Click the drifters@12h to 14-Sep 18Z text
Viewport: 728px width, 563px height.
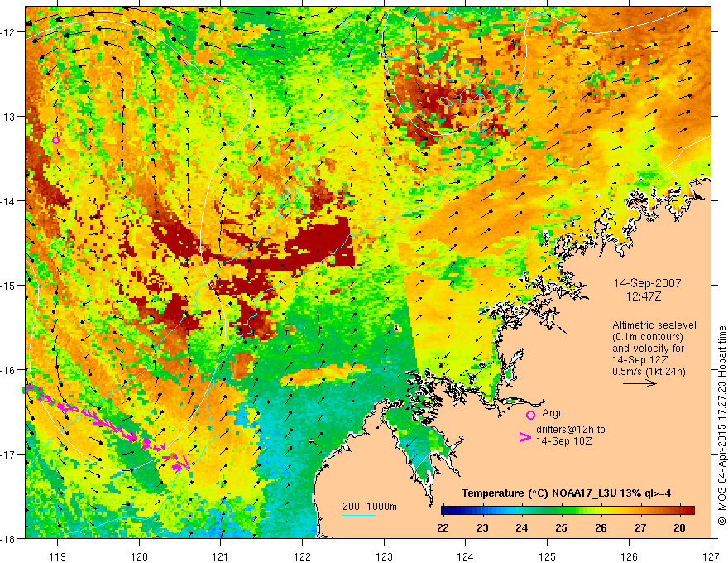click(x=571, y=435)
